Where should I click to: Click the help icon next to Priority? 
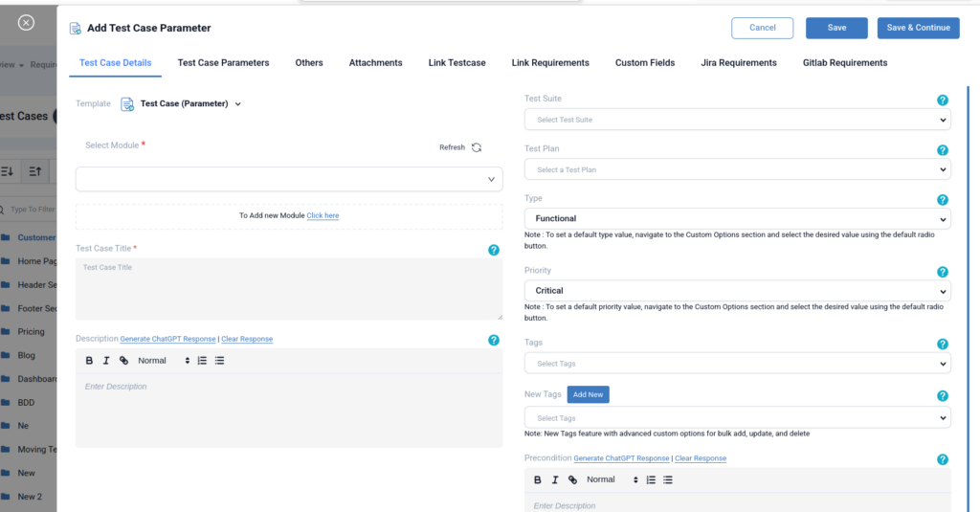click(x=942, y=272)
